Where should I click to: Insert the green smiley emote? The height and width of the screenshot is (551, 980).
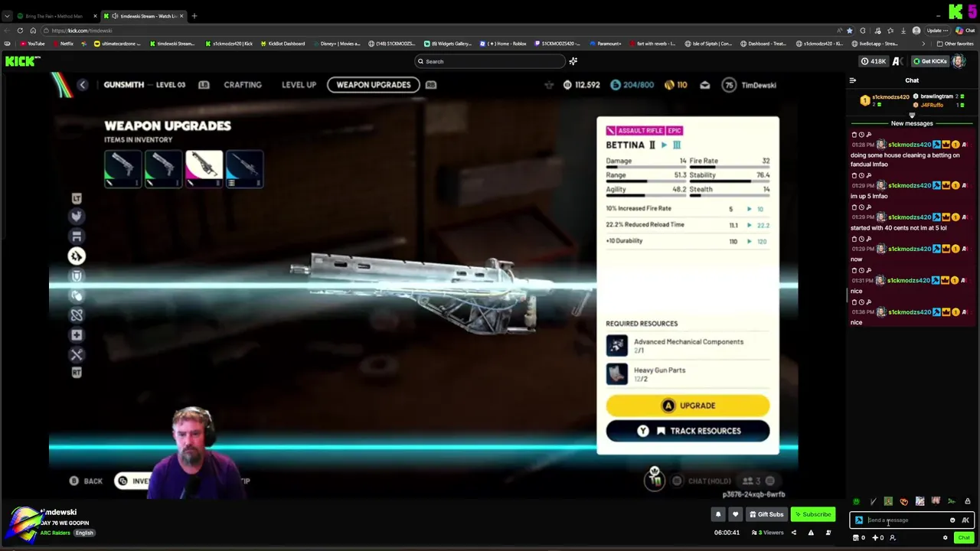[856, 501]
